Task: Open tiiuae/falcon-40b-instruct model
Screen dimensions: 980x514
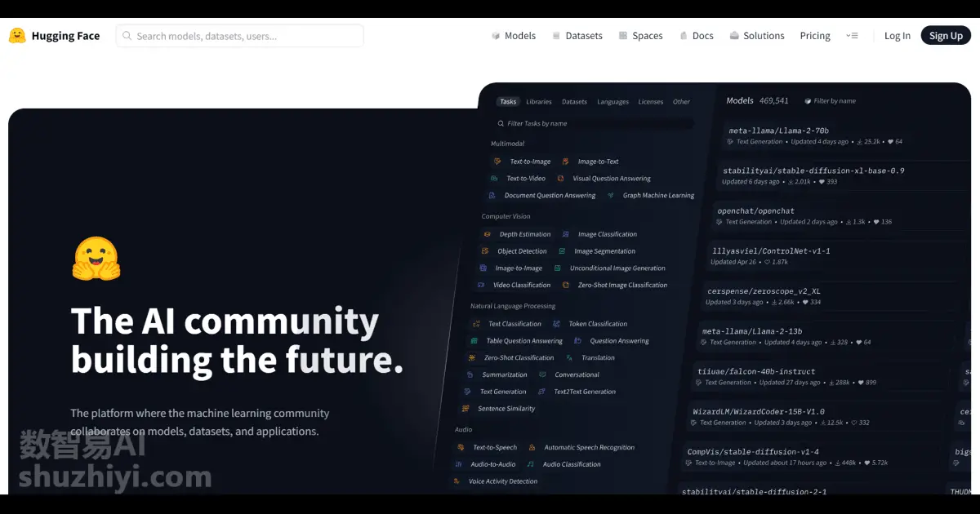Action: (x=756, y=371)
